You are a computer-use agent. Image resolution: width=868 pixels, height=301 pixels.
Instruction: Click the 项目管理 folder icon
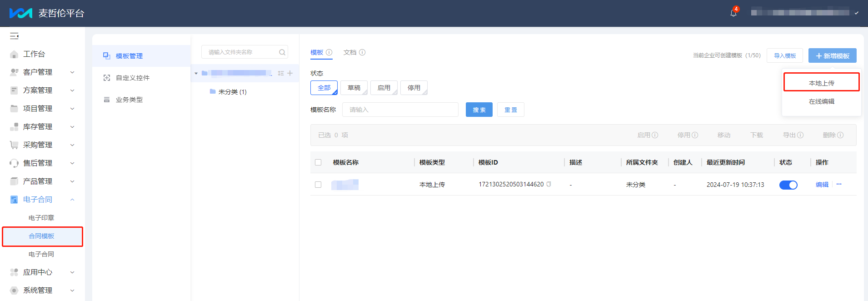tap(14, 109)
